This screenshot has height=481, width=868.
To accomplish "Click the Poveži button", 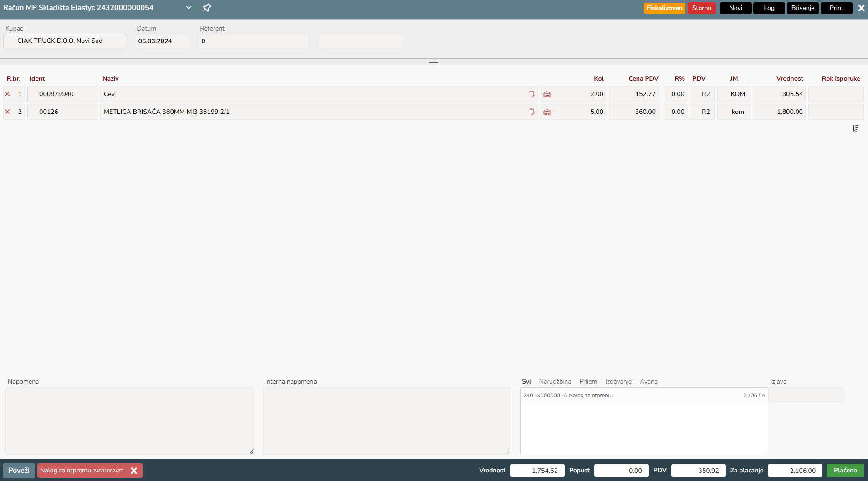I will (x=19, y=471).
